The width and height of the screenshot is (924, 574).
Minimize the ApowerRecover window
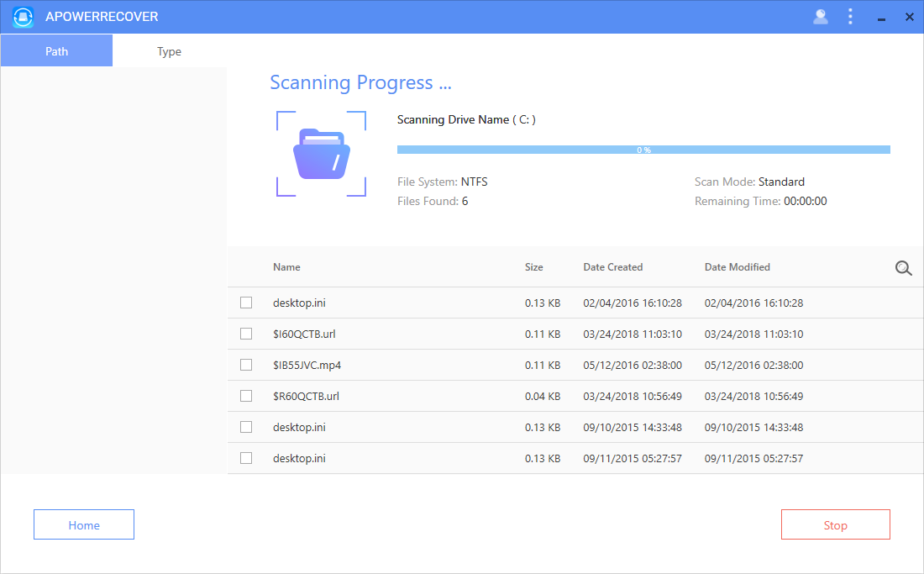pyautogui.click(x=881, y=18)
